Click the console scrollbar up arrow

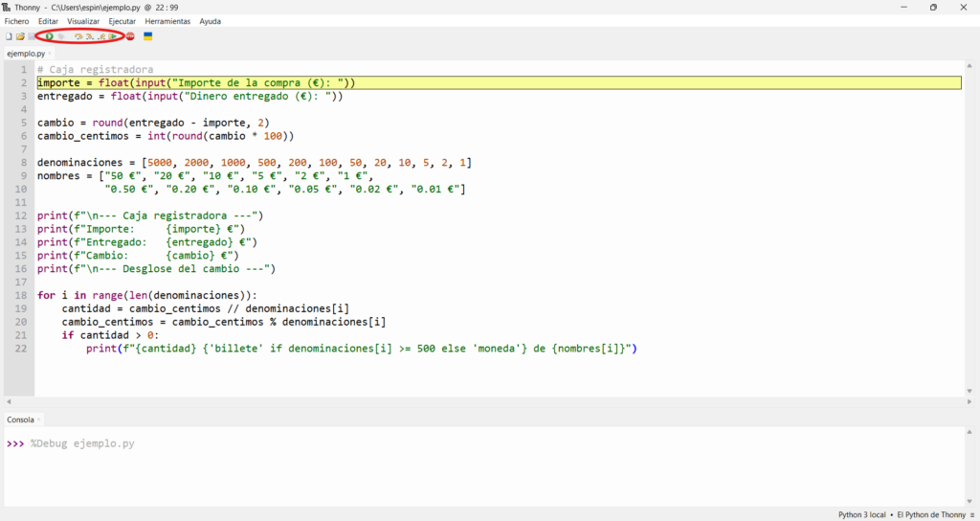969,432
